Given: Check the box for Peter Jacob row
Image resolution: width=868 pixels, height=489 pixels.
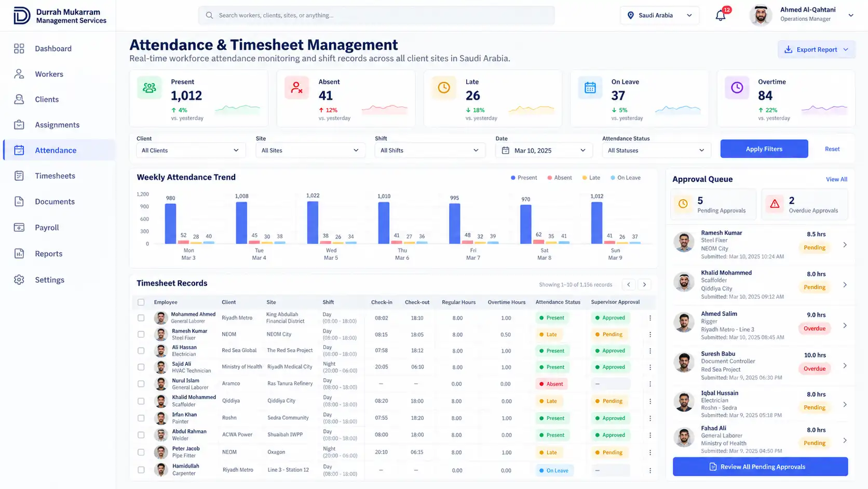Looking at the screenshot, I should click(141, 452).
